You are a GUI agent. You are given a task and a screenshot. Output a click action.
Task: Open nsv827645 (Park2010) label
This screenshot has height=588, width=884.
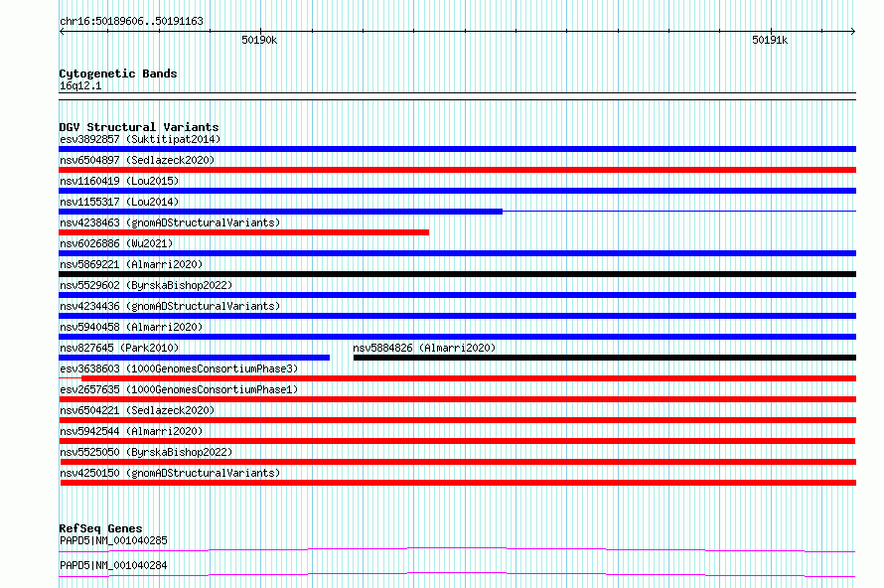click(x=119, y=348)
